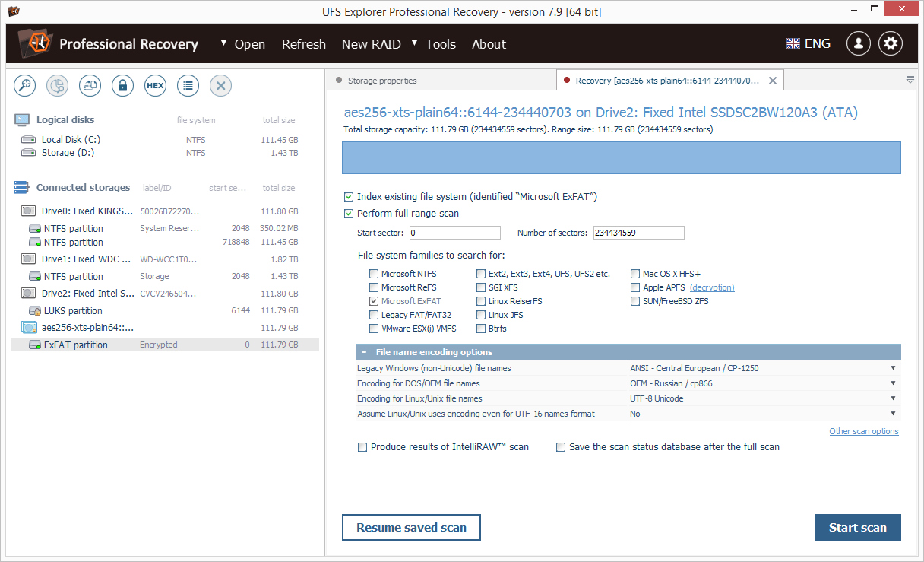
Task: Click the Professional Recovery logo
Action: pos(34,43)
